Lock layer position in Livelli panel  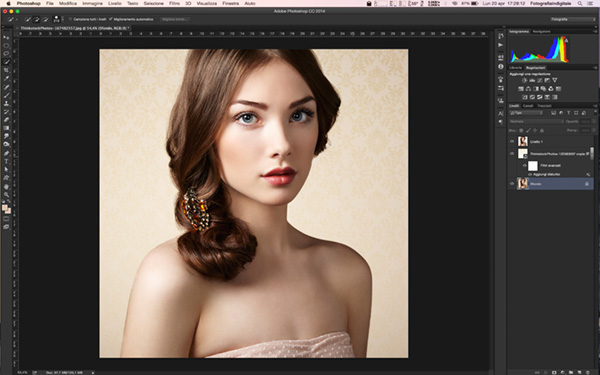(x=535, y=131)
